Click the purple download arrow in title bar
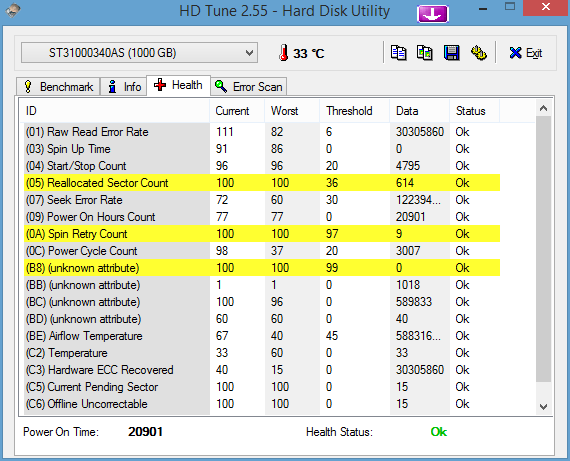The image size is (570, 461). (433, 14)
